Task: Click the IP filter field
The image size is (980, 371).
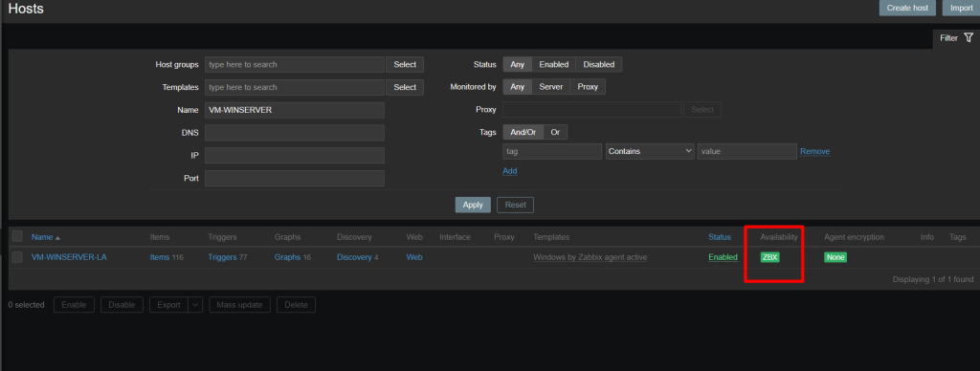Action: click(295, 156)
